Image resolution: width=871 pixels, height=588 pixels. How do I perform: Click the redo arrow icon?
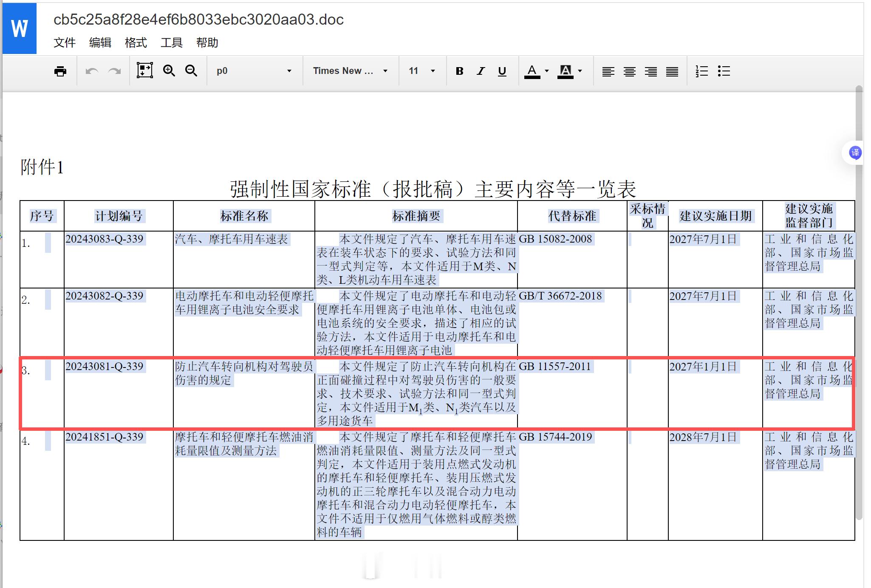[x=115, y=71]
